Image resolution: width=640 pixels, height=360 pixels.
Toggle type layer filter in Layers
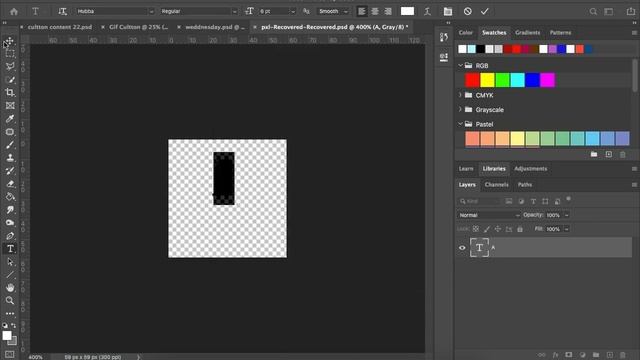click(x=533, y=201)
